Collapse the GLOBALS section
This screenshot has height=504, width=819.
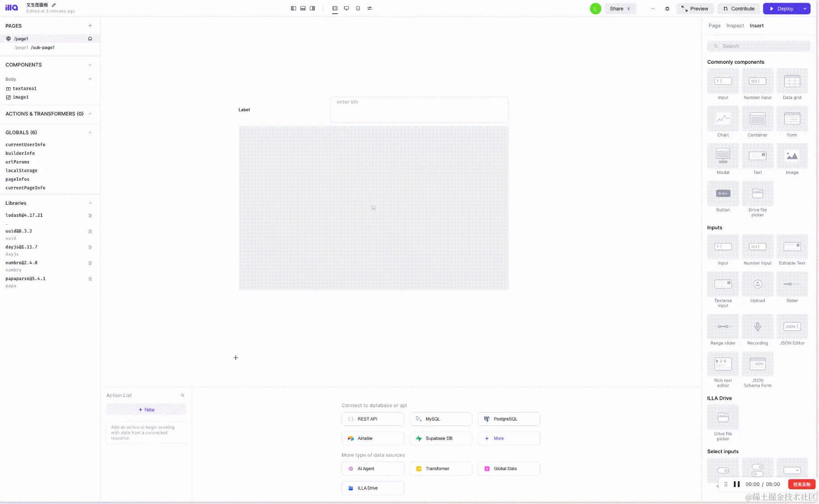click(90, 132)
